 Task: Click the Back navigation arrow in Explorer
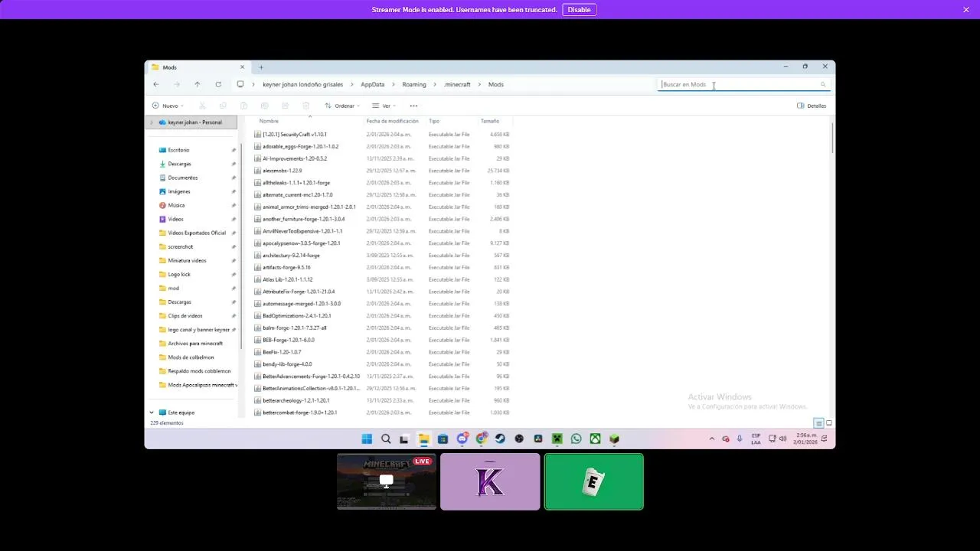(156, 84)
